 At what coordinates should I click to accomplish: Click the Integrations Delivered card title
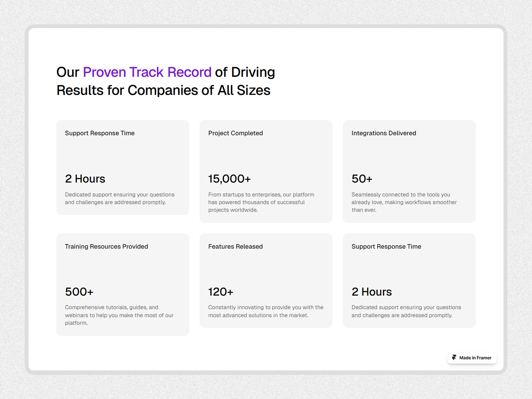click(x=384, y=133)
